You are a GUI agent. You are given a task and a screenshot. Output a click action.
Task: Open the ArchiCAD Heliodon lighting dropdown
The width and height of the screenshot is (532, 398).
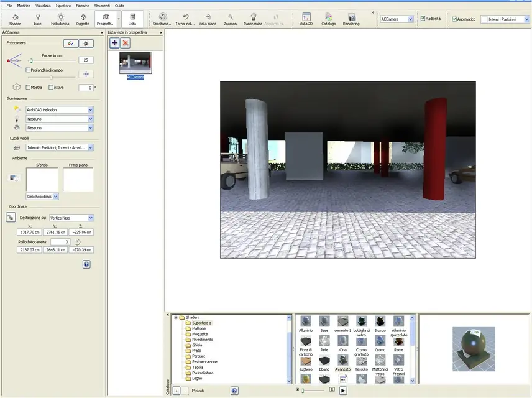pos(91,110)
